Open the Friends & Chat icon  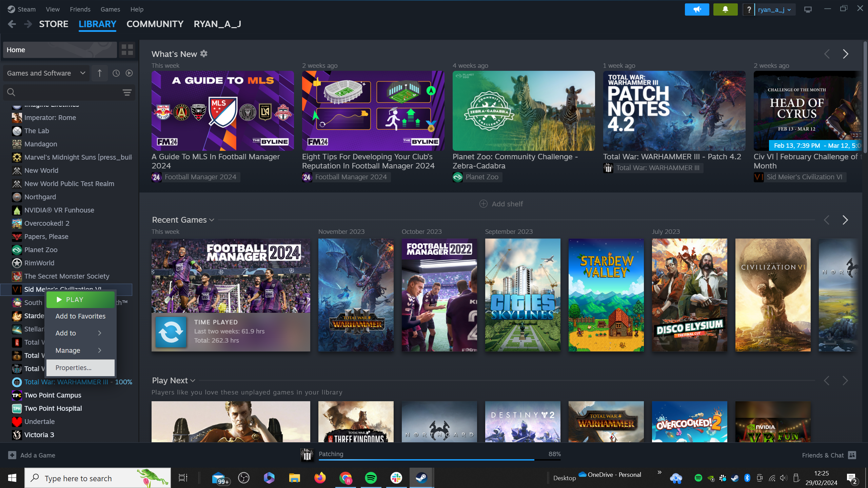pos(852,455)
